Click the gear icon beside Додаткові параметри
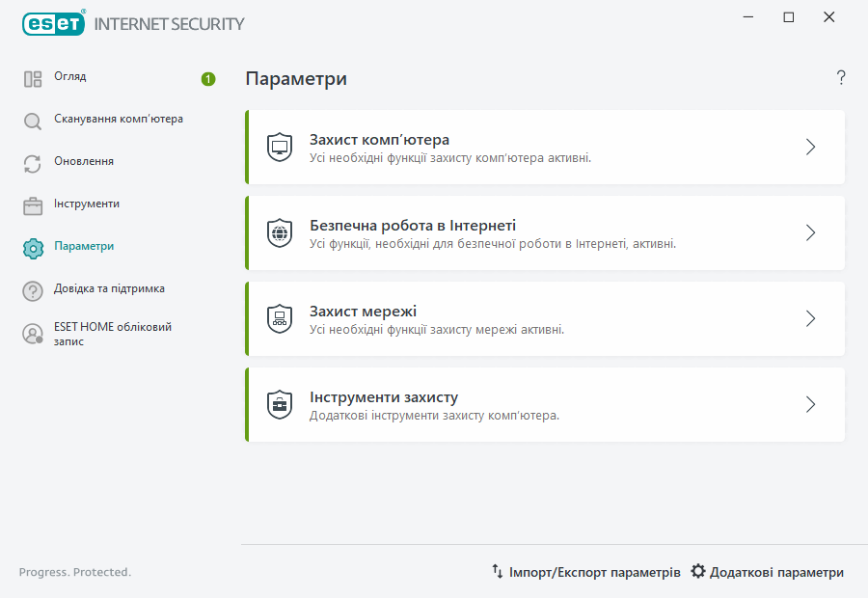Screen dimensions: 868x598 pos(697,571)
